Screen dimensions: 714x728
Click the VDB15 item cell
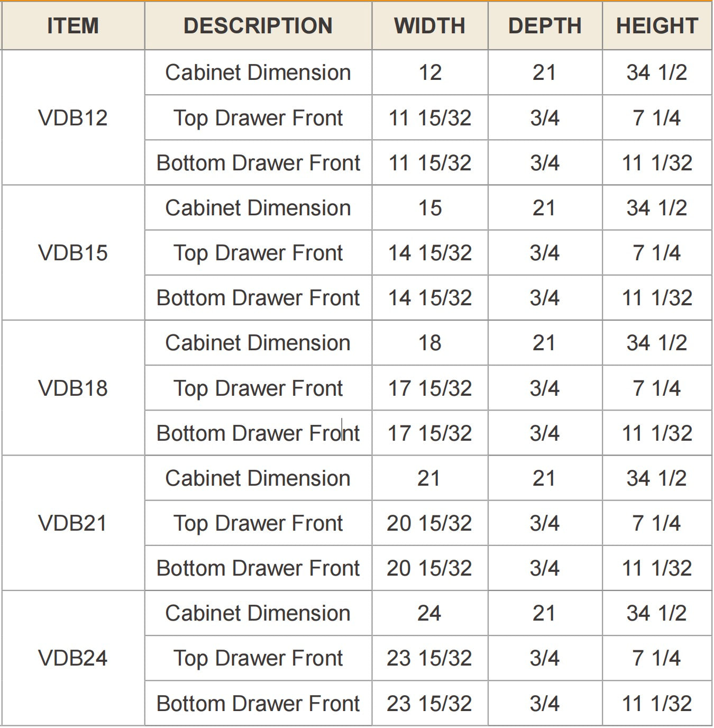click(73, 253)
